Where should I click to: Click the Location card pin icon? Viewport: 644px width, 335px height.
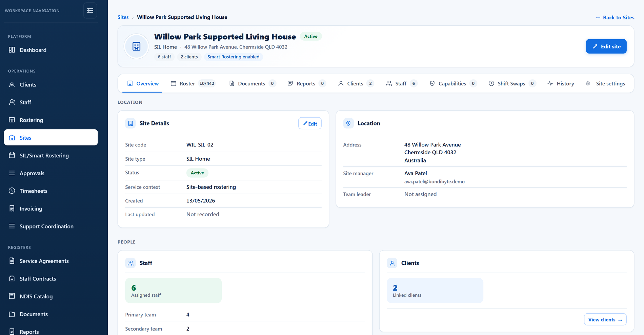(348, 123)
